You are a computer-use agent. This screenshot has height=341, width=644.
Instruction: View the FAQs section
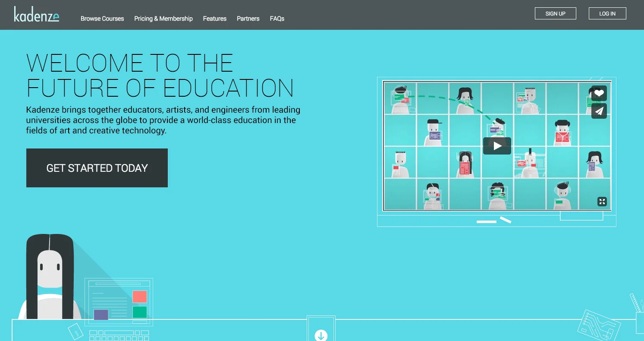276,19
